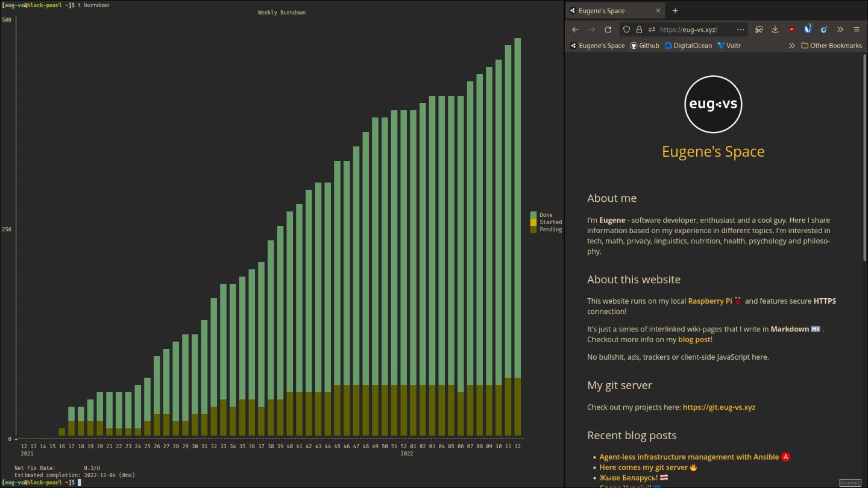
Task: Go back using the navigation arrow
Action: (575, 29)
